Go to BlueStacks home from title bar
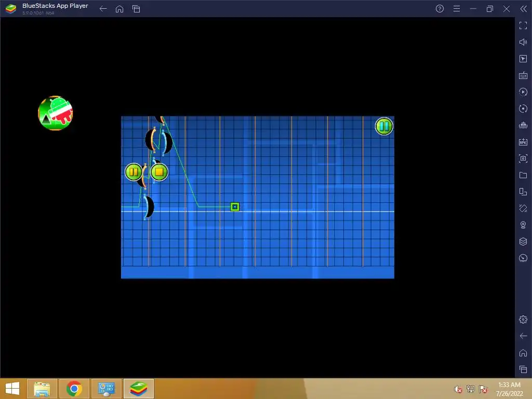 119,9
